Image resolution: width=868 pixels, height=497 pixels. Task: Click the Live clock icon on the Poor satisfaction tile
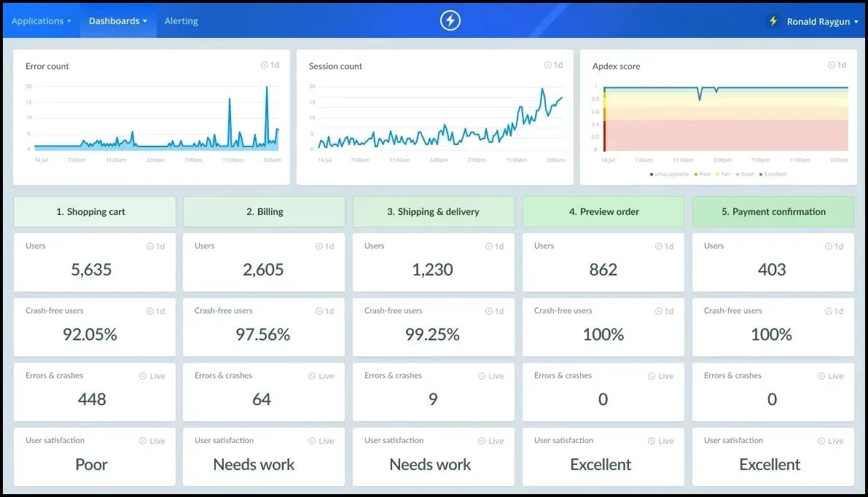click(x=143, y=441)
